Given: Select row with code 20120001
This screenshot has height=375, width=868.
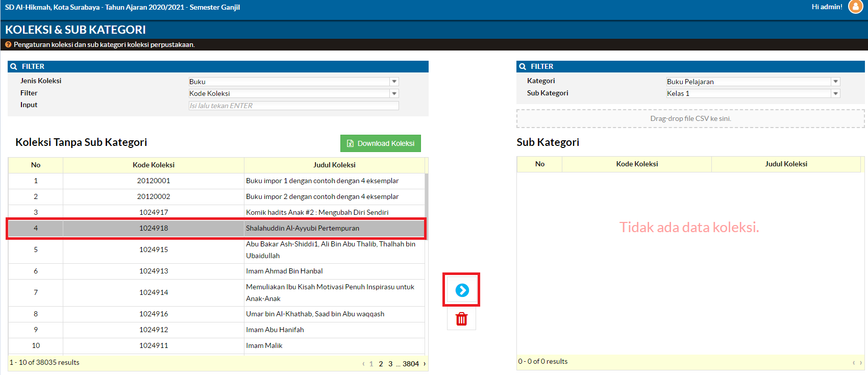Looking at the screenshot, I should [216, 181].
